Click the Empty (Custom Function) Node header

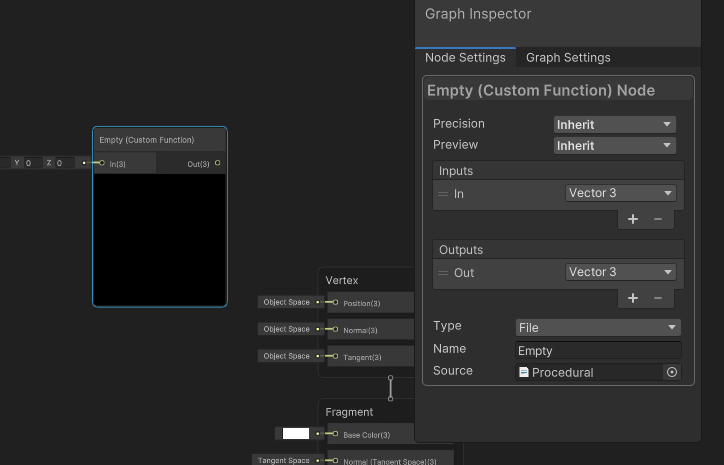pyautogui.click(x=558, y=90)
